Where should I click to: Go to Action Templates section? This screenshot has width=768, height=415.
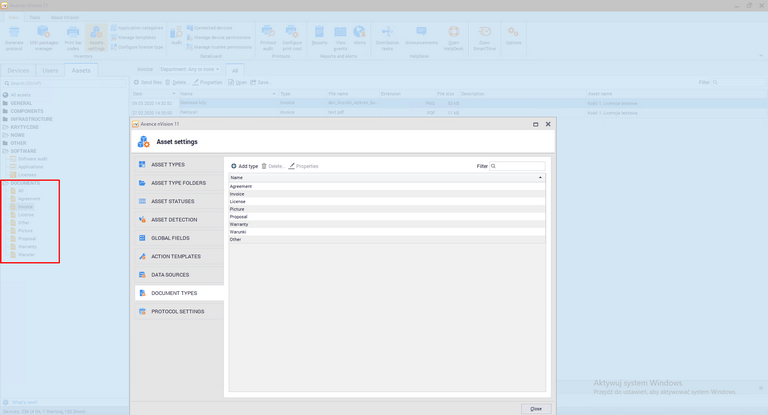click(x=175, y=256)
